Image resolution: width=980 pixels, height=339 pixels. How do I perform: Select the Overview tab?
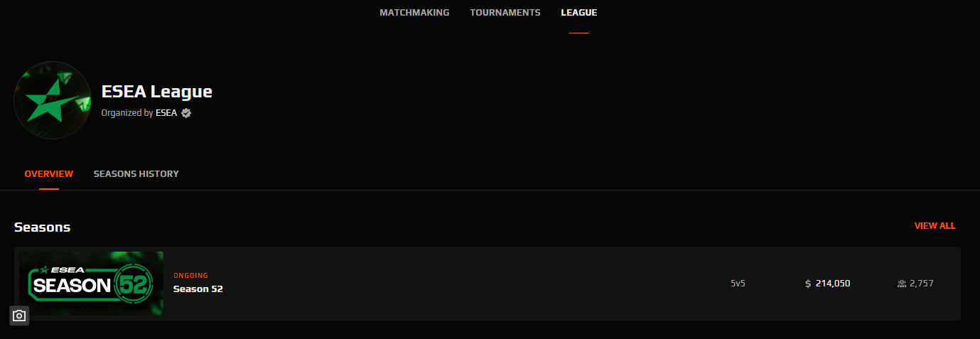49,174
